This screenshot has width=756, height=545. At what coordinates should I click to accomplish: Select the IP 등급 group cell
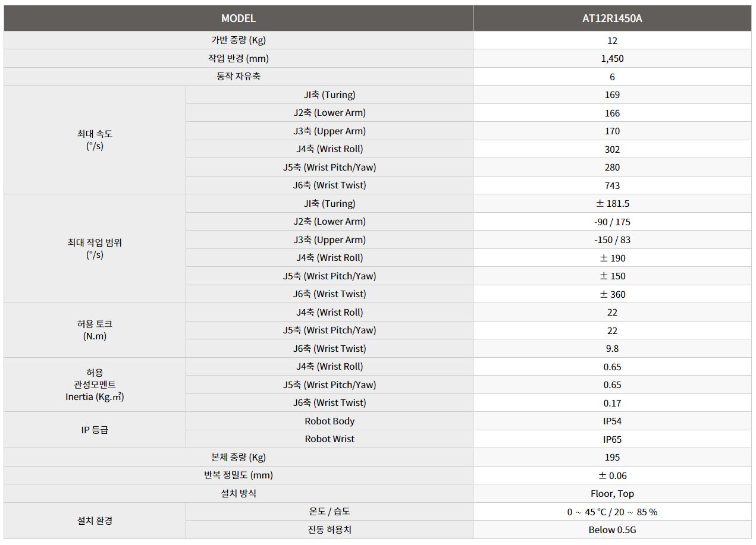[x=95, y=430]
